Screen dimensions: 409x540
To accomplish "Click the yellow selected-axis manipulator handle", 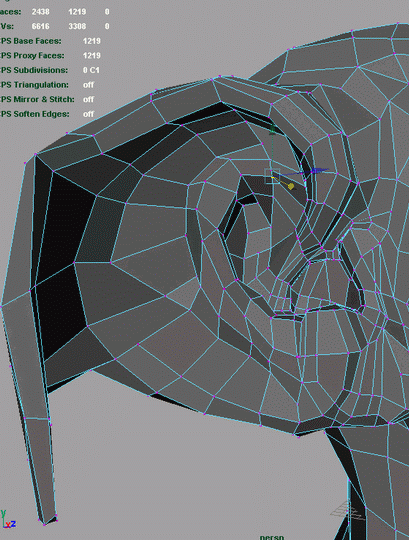I will tap(291, 186).
